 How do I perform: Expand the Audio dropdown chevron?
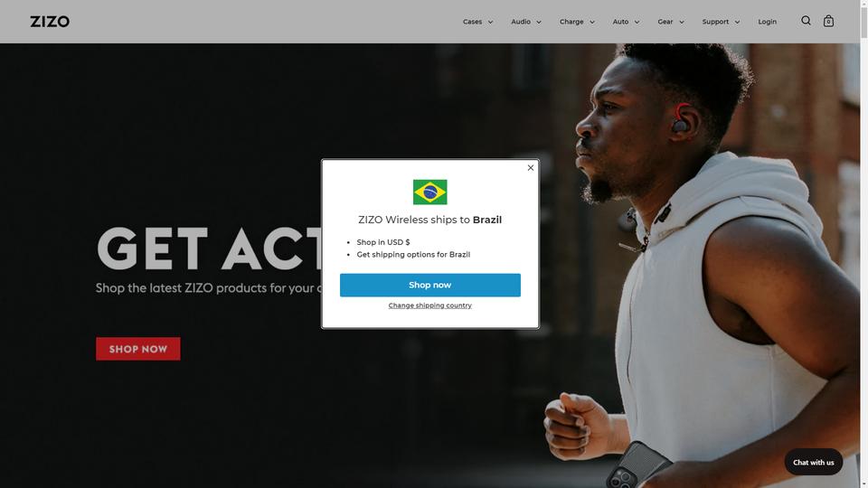[x=539, y=22]
